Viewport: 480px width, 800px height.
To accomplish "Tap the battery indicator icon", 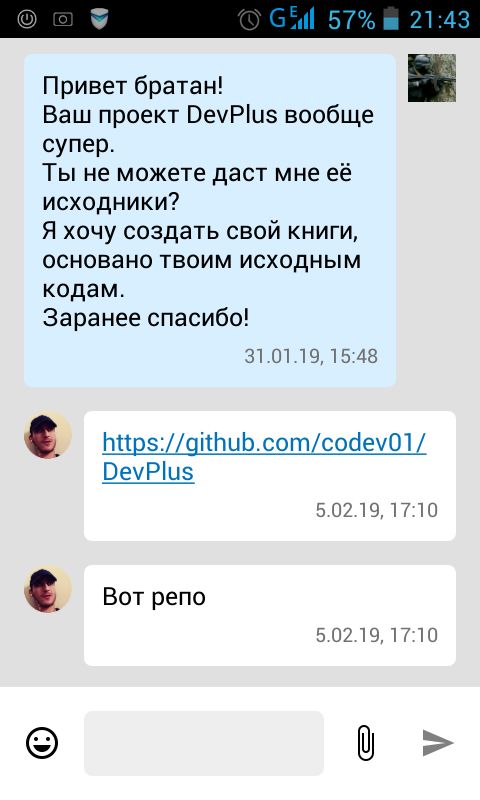I will 391,19.
